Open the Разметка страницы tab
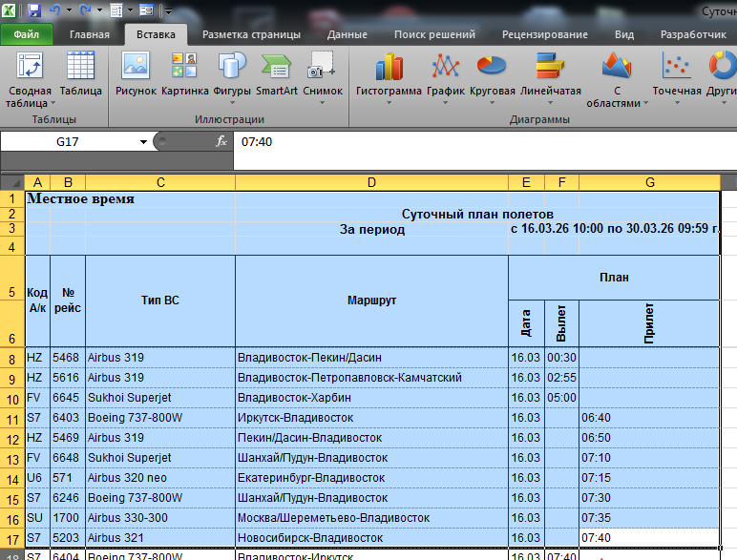Image resolution: width=737 pixels, height=560 pixels. [x=251, y=34]
